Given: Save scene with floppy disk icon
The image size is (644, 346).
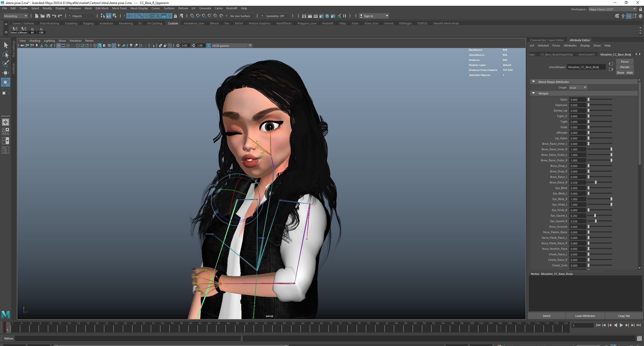Looking at the screenshot, I should tap(48, 16).
